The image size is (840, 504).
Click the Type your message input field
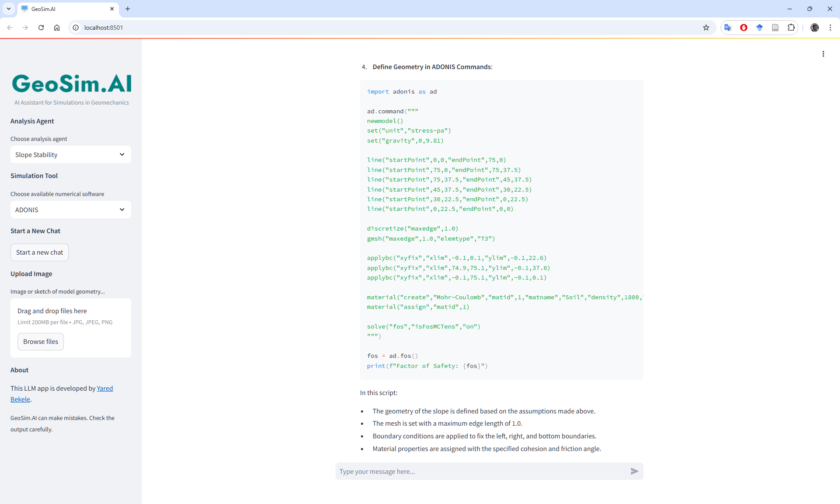481,471
